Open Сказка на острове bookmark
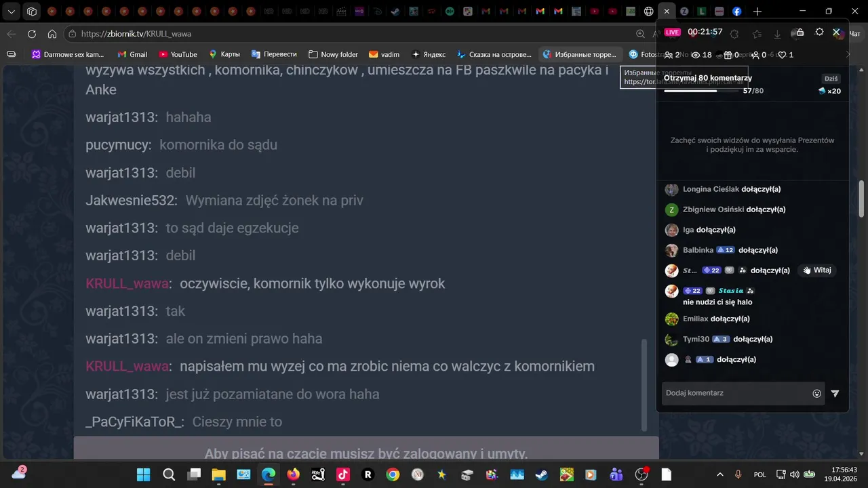This screenshot has height=488, width=868. (494, 54)
